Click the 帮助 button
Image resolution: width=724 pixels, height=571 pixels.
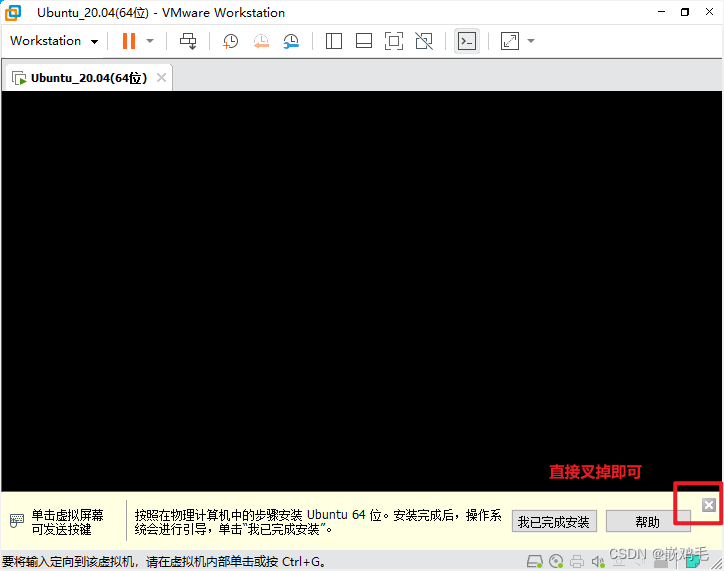pyautogui.click(x=648, y=522)
